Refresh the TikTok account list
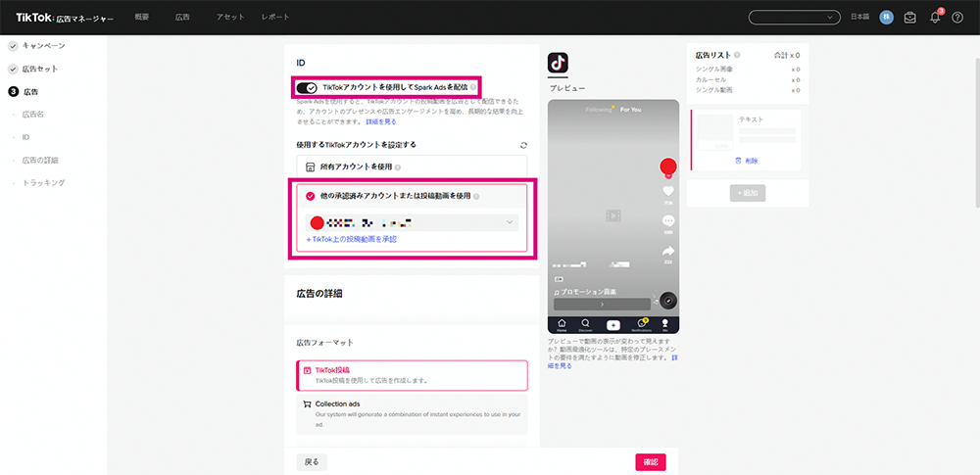 tap(523, 145)
